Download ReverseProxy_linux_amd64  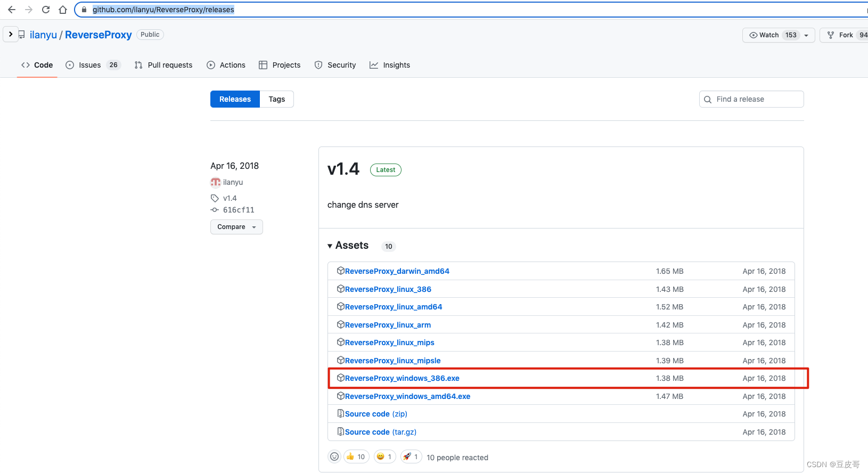pyautogui.click(x=394, y=307)
